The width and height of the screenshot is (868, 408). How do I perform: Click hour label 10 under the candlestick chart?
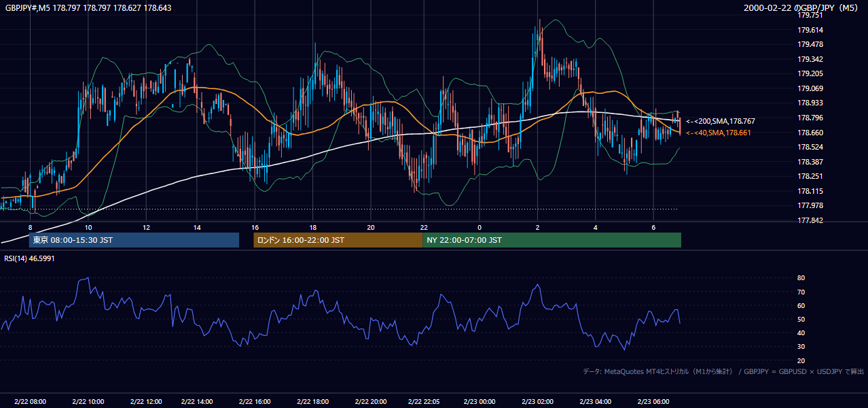click(88, 227)
